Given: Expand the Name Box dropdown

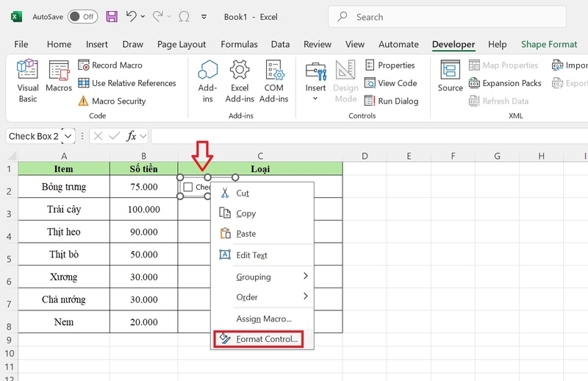Looking at the screenshot, I should pos(68,136).
